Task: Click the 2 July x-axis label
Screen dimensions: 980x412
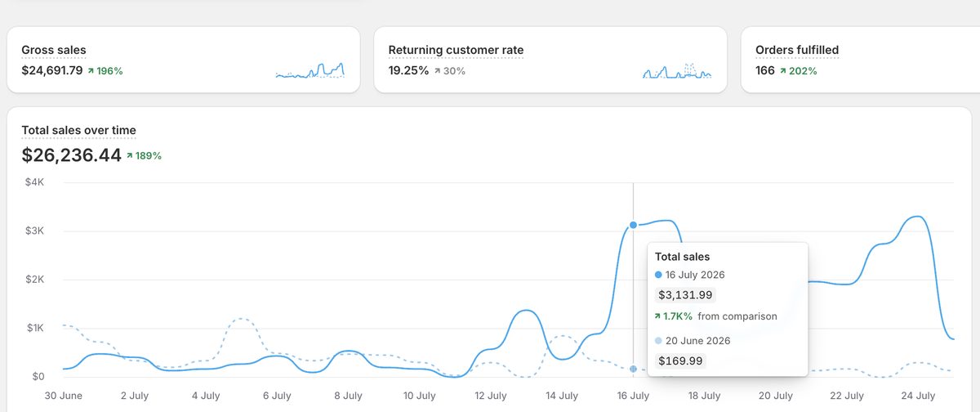Action: pyautogui.click(x=135, y=396)
